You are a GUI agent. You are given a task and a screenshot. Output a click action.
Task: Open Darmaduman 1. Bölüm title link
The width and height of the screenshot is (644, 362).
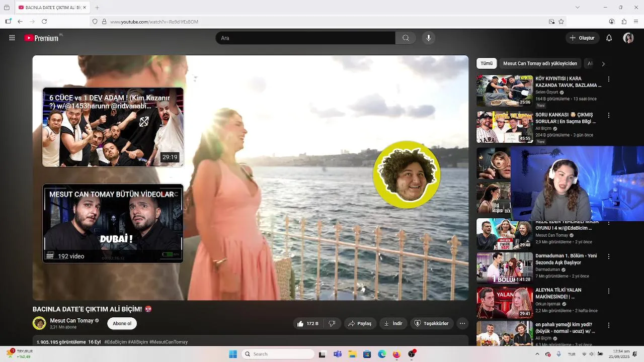(566, 259)
